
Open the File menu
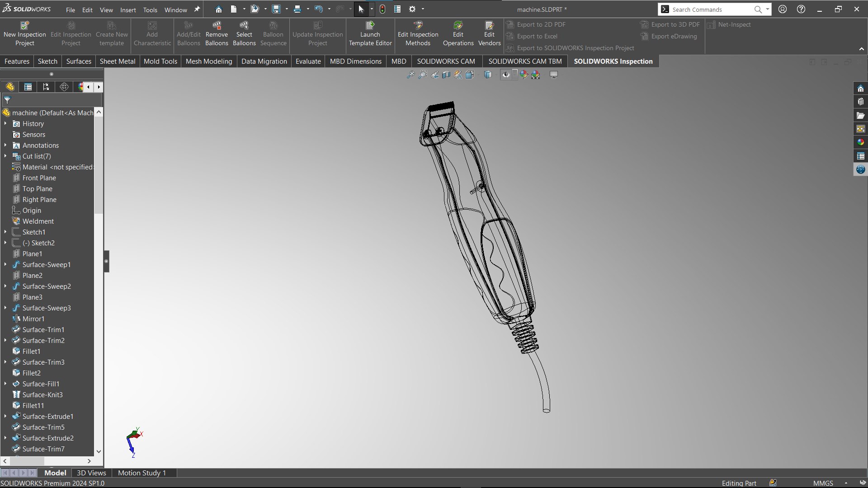71,9
